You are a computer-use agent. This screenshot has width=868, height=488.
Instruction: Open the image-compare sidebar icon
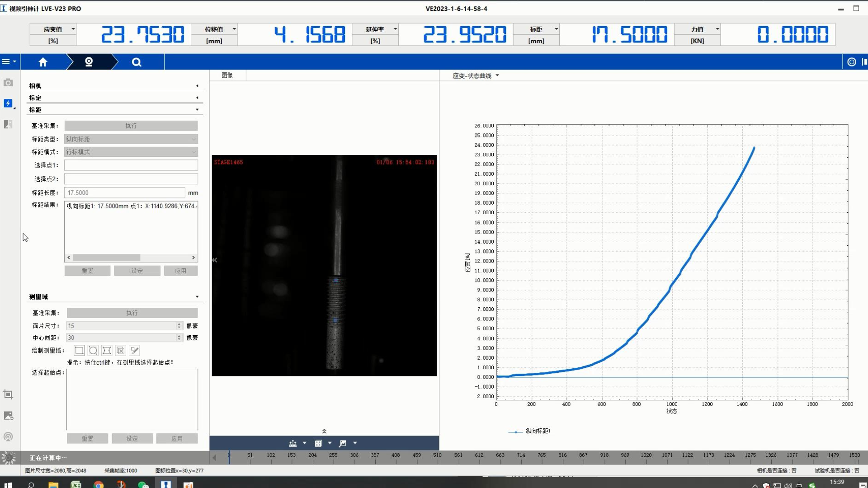click(x=8, y=124)
